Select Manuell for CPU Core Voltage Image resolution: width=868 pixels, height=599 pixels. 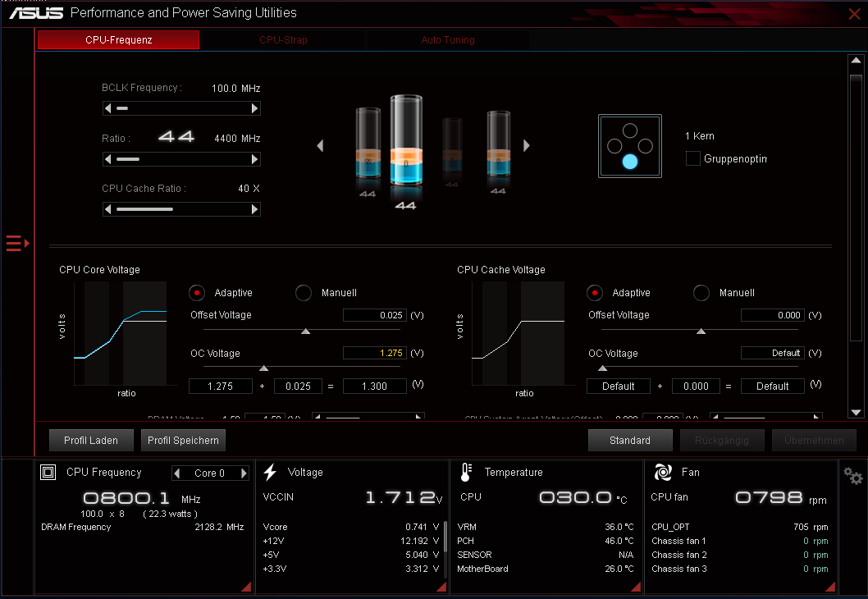tap(304, 293)
